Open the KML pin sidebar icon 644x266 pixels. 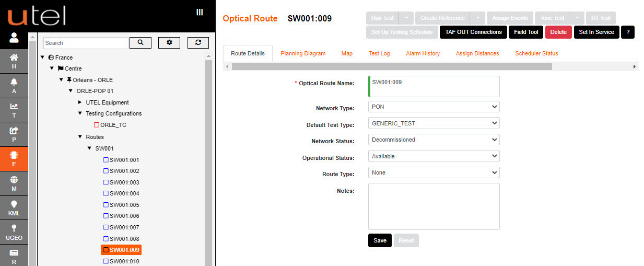14,208
